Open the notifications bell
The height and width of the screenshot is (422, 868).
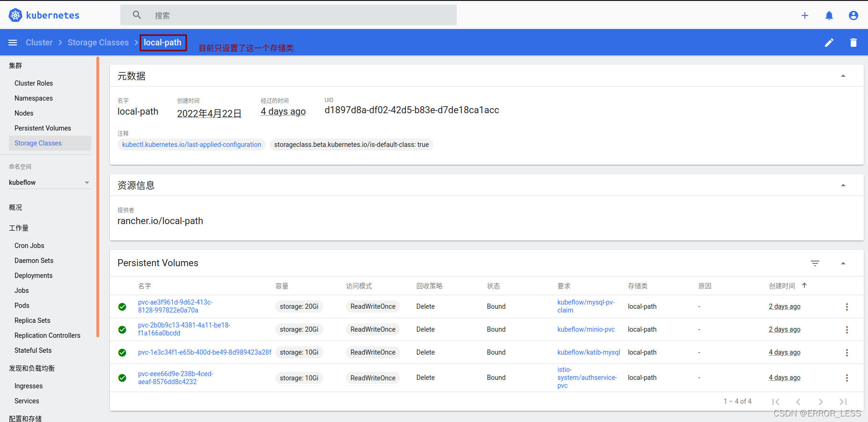(x=829, y=15)
